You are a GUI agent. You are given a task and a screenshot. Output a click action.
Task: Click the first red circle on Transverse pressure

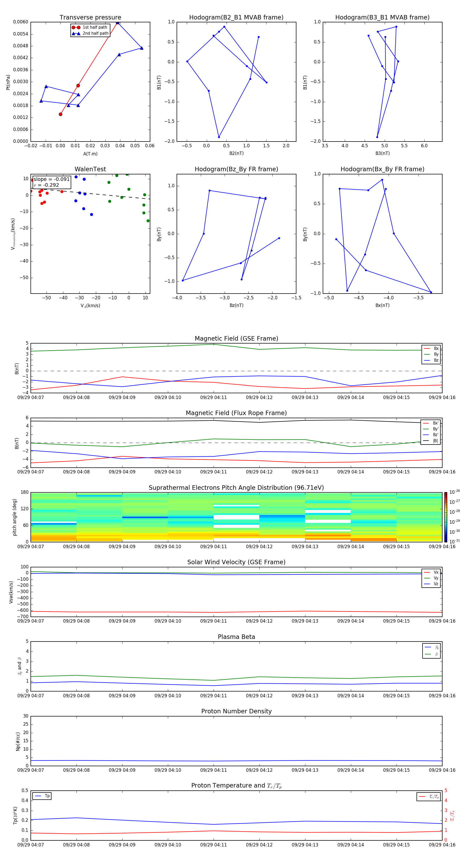(61, 114)
